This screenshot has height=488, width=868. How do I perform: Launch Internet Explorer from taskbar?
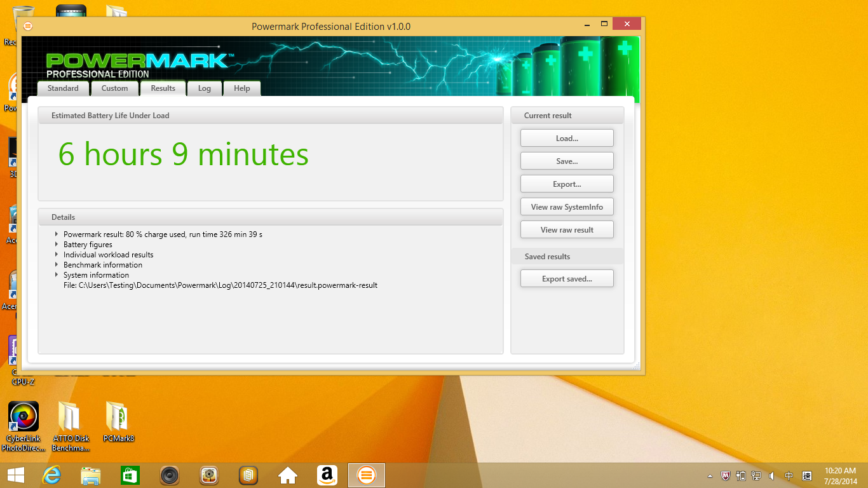coord(51,475)
